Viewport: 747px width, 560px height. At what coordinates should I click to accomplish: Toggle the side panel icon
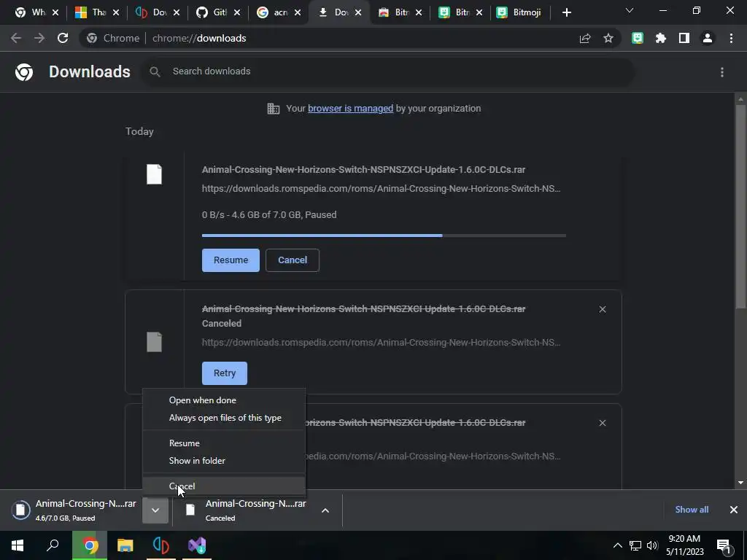coord(684,38)
